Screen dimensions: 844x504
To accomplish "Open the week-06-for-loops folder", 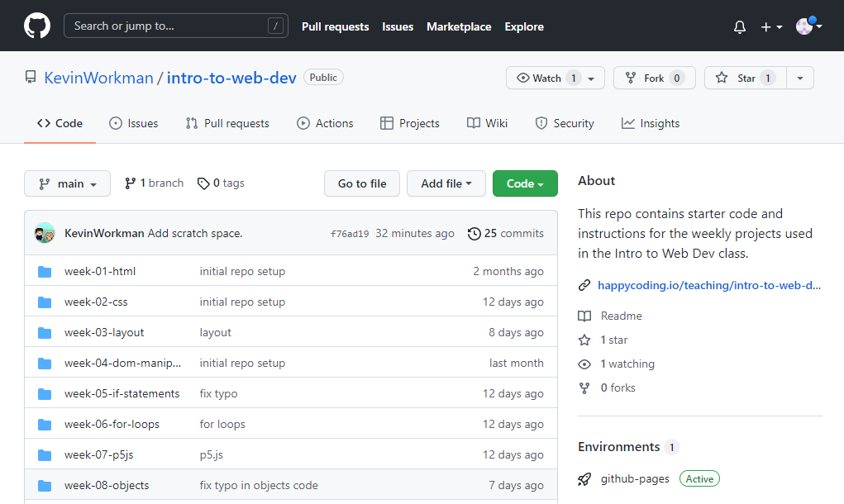I will 112,425.
